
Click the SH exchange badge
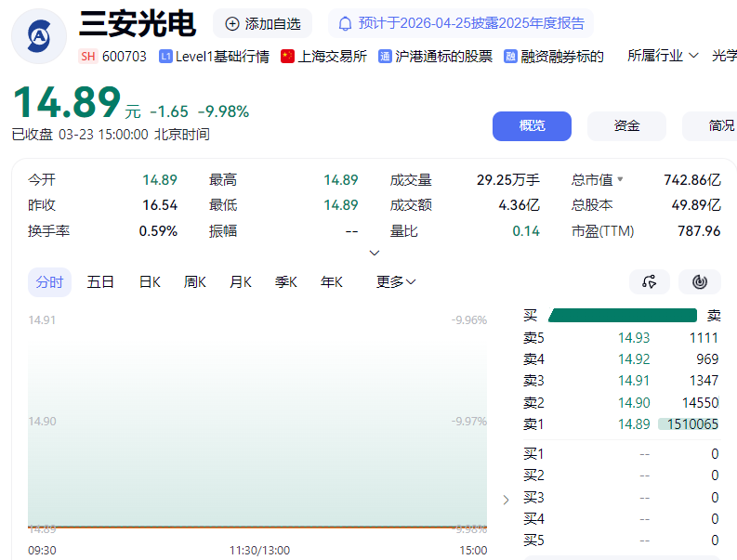[x=88, y=57]
